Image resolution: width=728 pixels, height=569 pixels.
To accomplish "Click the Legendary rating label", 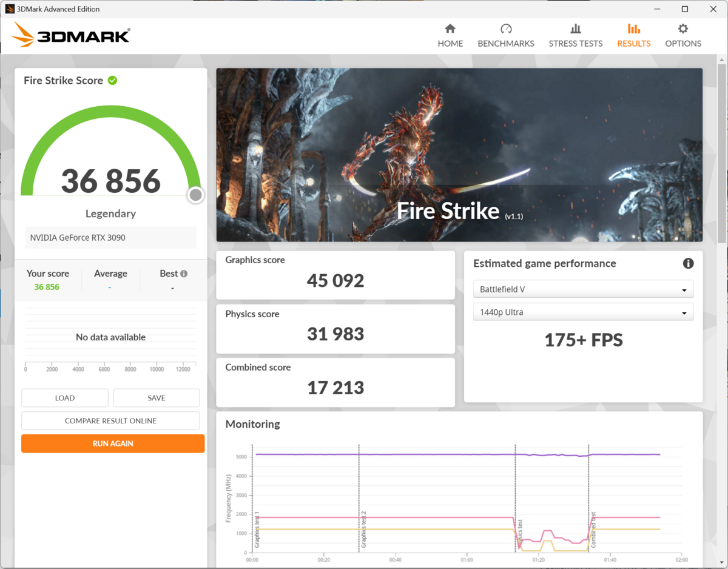I will (110, 214).
